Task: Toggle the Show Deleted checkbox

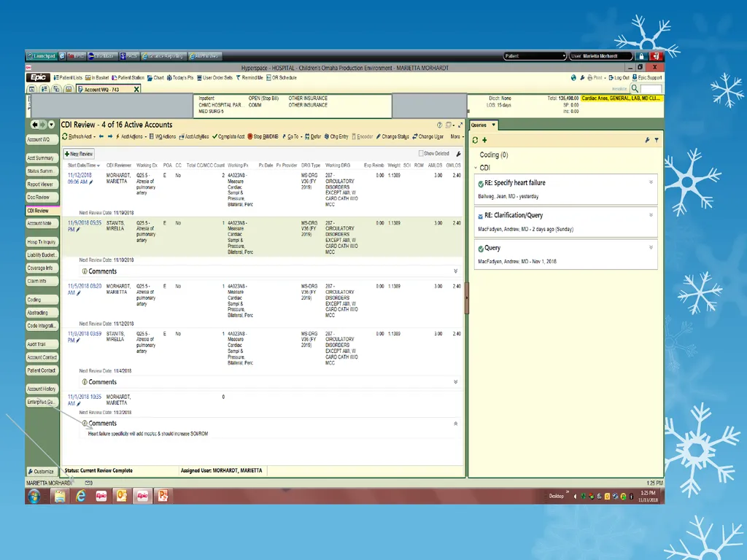Action: pos(421,153)
